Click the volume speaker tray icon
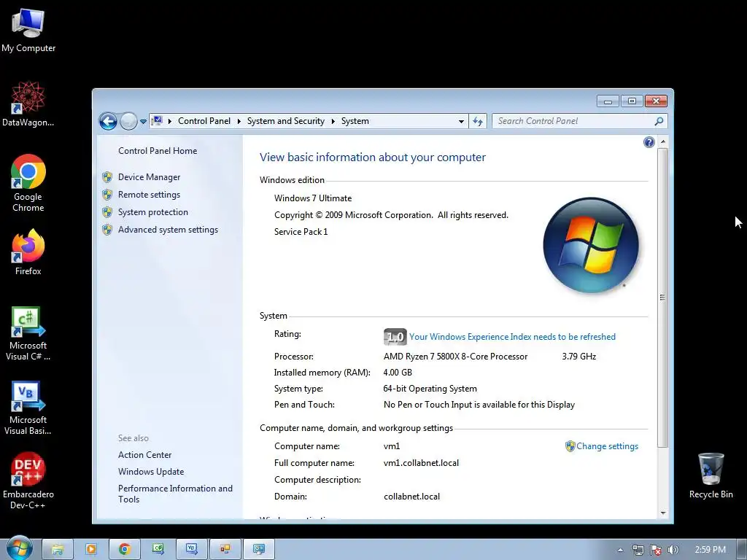Screen dimensions: 747x560 click(x=673, y=550)
